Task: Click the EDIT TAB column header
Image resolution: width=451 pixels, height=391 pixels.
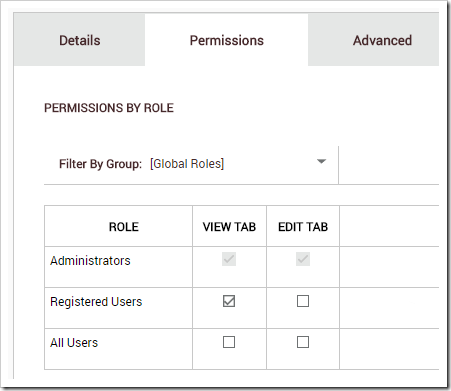Action: pos(303,227)
